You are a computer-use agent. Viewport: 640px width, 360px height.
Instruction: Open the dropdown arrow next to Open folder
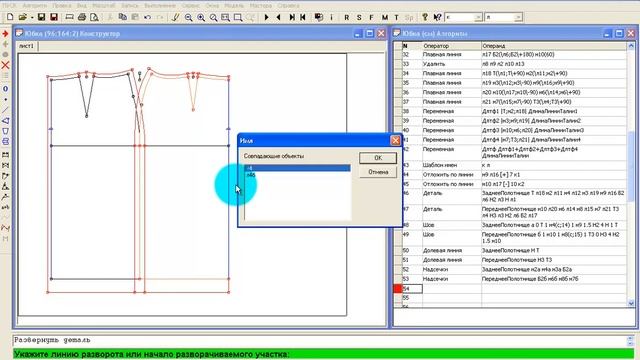pyautogui.click(x=31, y=18)
